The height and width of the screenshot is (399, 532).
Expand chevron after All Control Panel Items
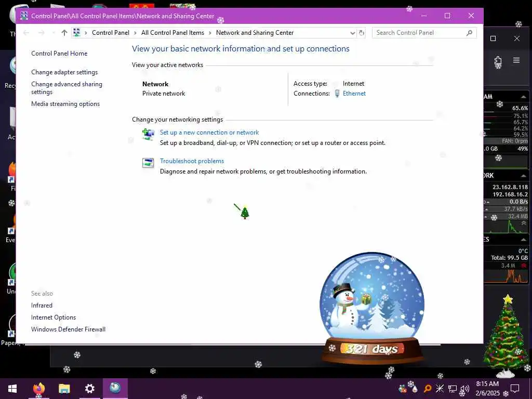(210, 33)
